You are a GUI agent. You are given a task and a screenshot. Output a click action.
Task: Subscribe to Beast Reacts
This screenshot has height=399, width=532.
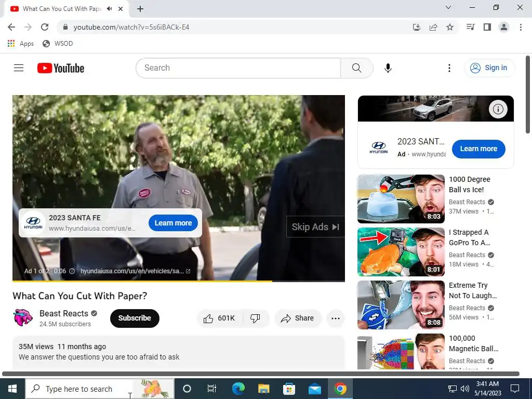(135, 318)
